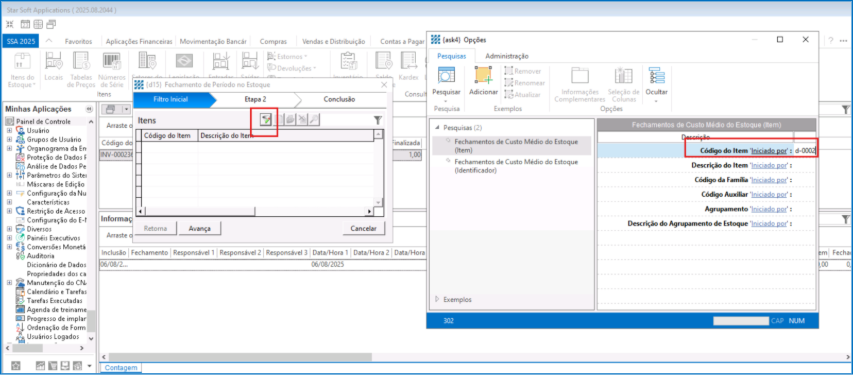Switch to the Administração tab

coord(506,56)
